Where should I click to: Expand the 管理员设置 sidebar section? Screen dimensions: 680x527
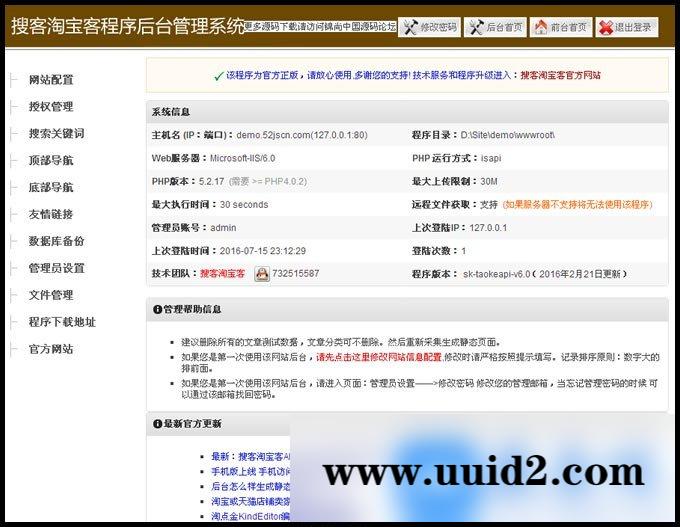[56, 268]
